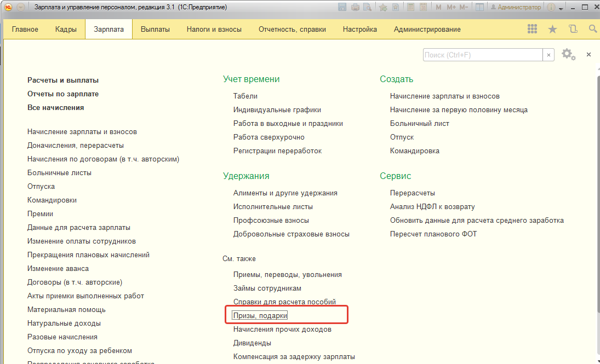This screenshot has width=600, height=364.
Task: Open Начисления прочих доходов link
Action: [282, 329]
